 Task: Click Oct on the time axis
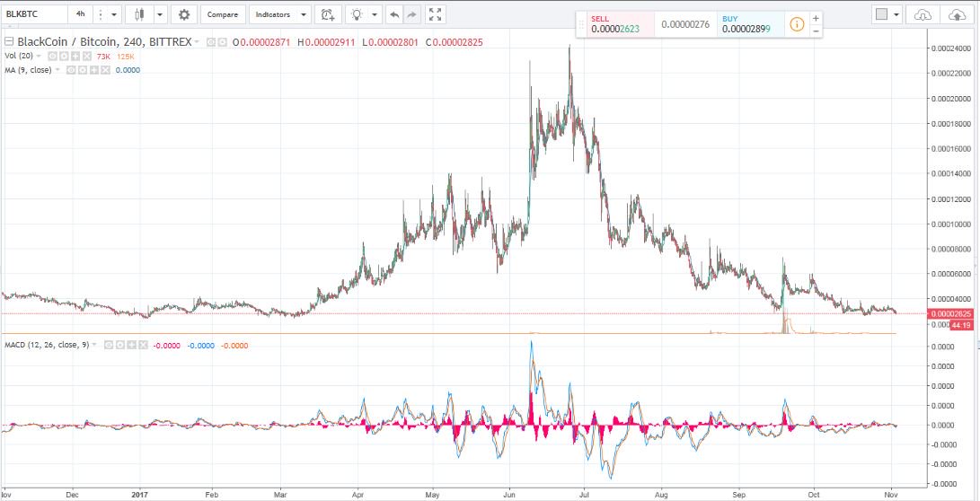tap(815, 493)
